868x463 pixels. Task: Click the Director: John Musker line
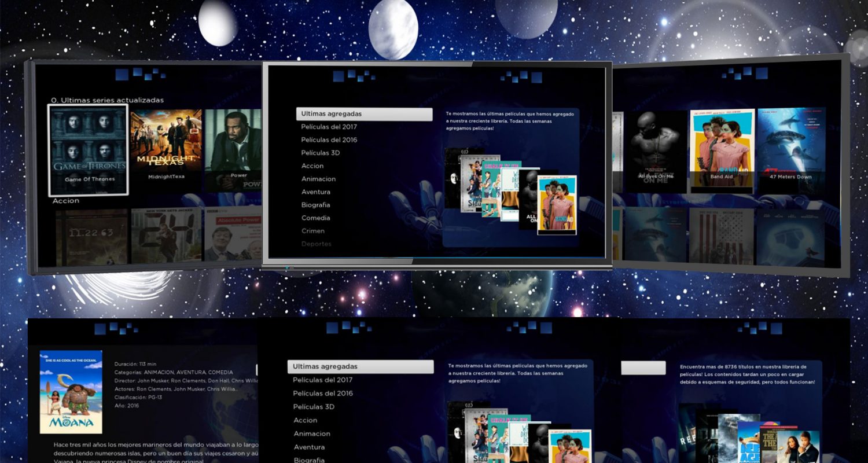tap(186, 381)
